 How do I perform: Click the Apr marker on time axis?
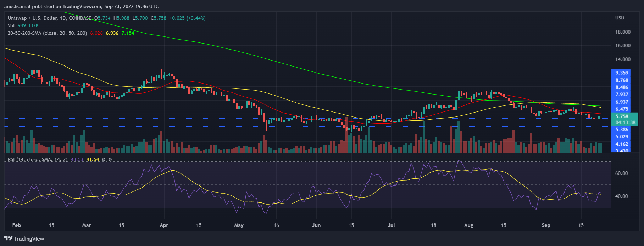(164, 225)
